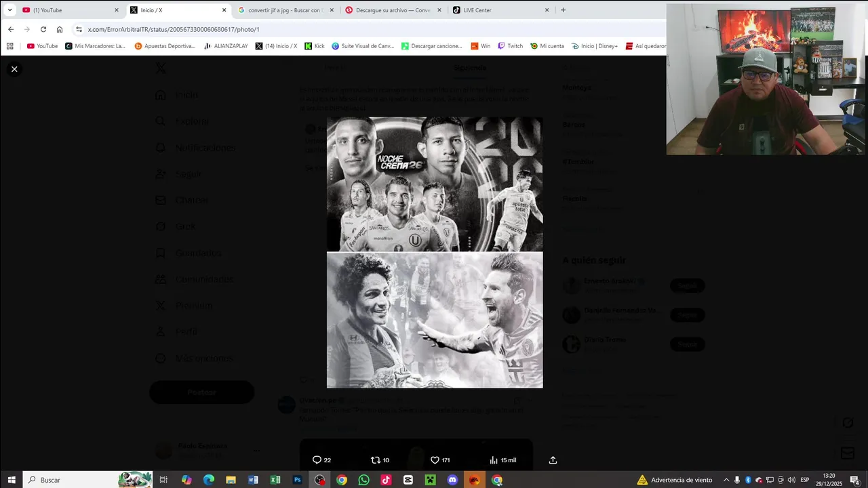Open Inicio | Disney+ bookmark
Viewport: 868px width, 488px height.
pos(595,46)
